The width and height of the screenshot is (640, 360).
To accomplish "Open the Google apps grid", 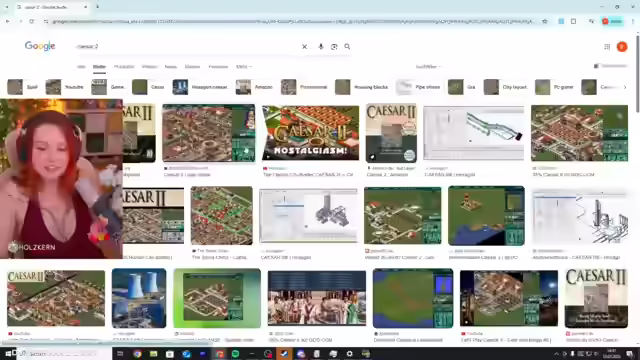I will (607, 47).
